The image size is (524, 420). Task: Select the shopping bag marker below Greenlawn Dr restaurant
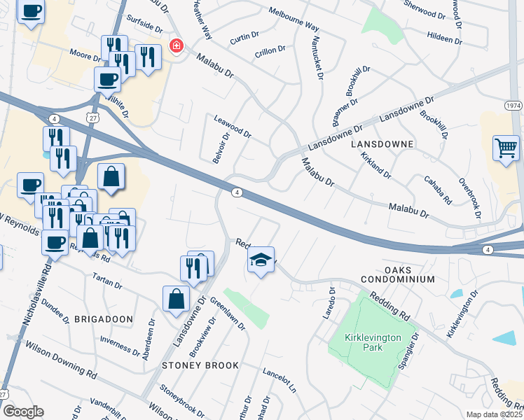pyautogui.click(x=176, y=300)
